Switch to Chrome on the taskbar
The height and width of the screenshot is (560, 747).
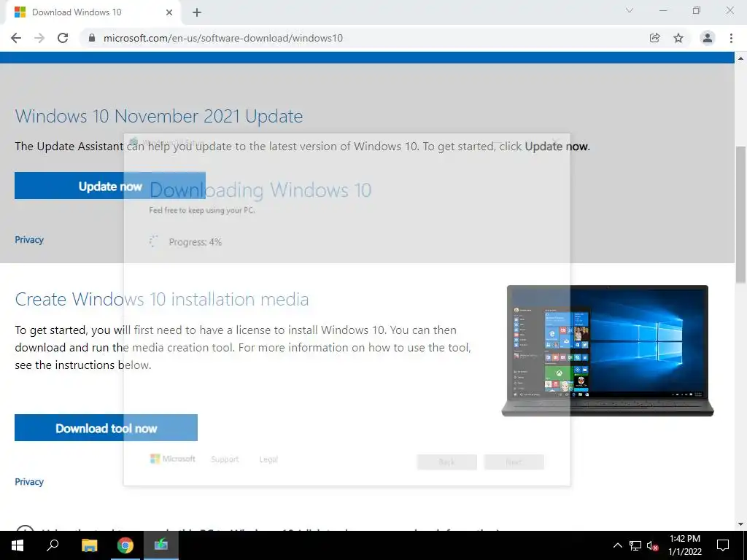tap(125, 545)
